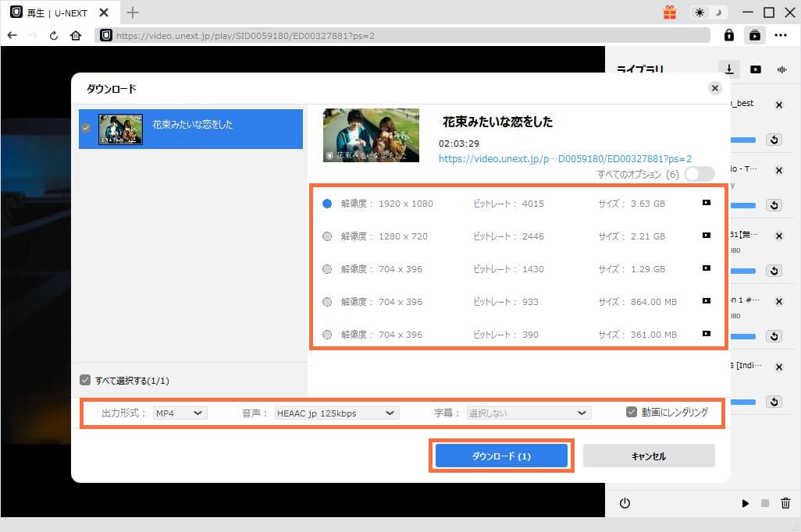This screenshot has width=801, height=532.
Task: Click video icon on bitrate 933 row
Action: pyautogui.click(x=706, y=301)
